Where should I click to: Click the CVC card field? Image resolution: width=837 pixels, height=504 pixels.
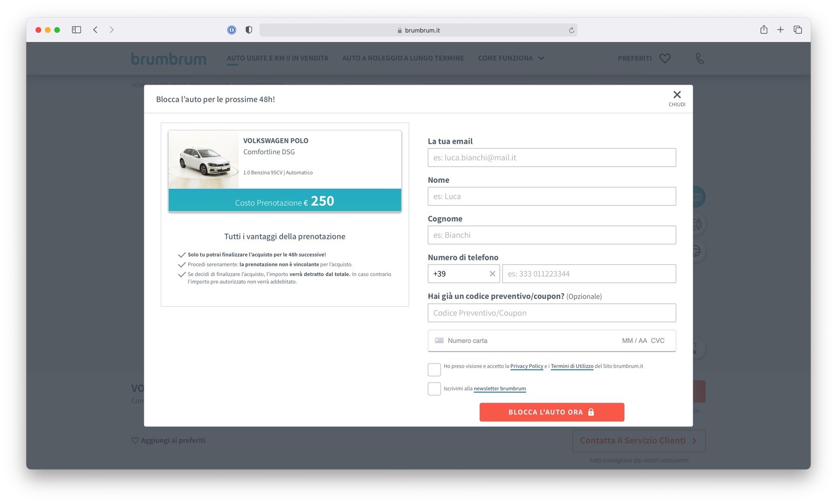(x=658, y=341)
